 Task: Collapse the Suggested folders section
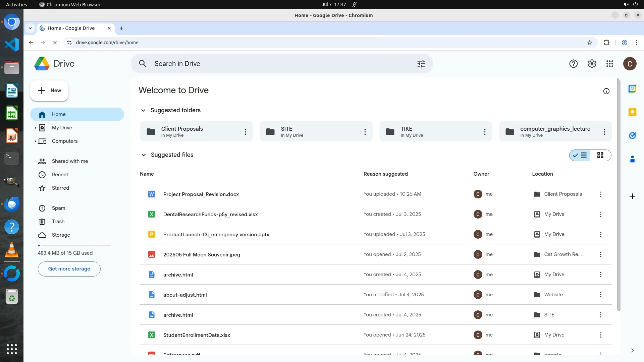pos(143,110)
